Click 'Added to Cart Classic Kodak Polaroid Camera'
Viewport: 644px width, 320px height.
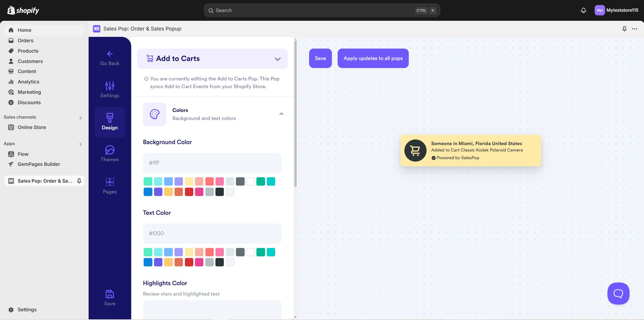(477, 150)
